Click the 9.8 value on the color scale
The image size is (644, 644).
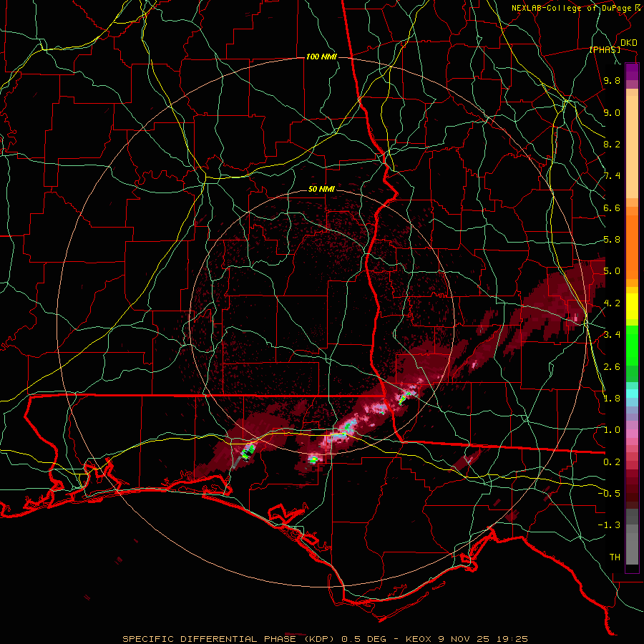[x=612, y=80]
